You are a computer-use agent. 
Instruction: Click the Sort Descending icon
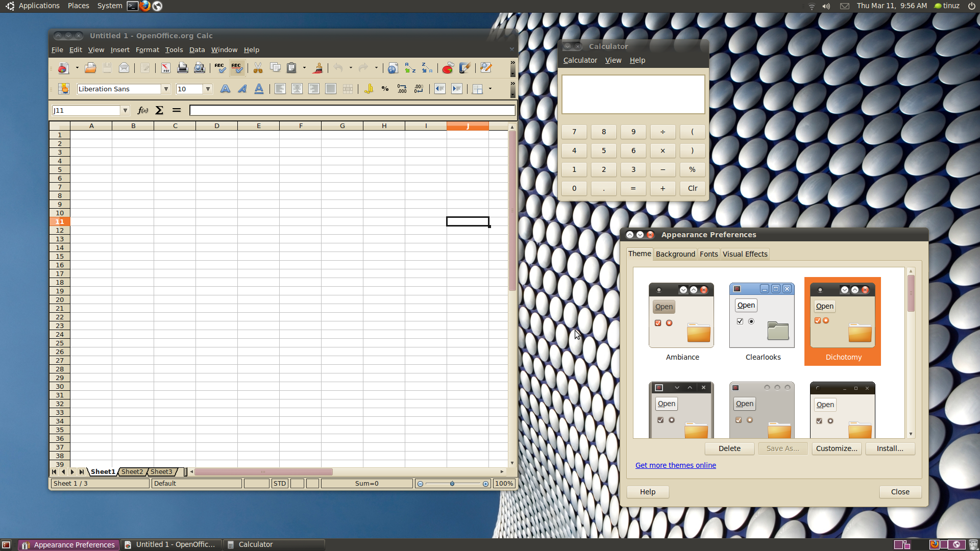(x=427, y=68)
